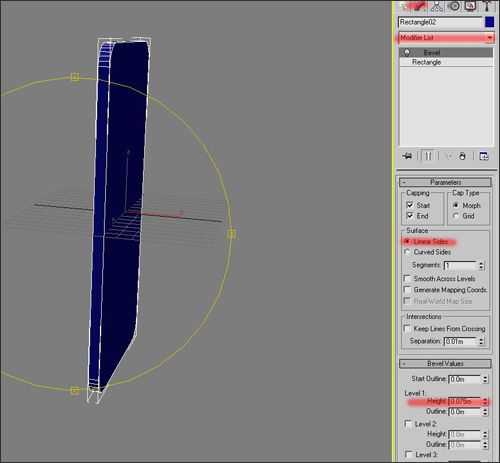
Task: Click Remove Modifier trash can icon
Action: tap(462, 156)
